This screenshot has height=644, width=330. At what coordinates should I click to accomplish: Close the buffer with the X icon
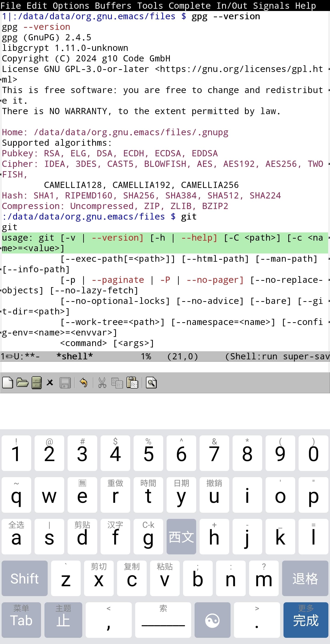point(50,383)
